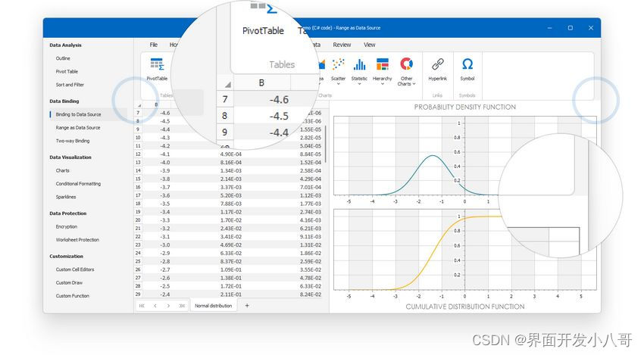Viewport: 644px width, 355px height.
Task: Open the Scatter chart gallery
Action: [338, 71]
